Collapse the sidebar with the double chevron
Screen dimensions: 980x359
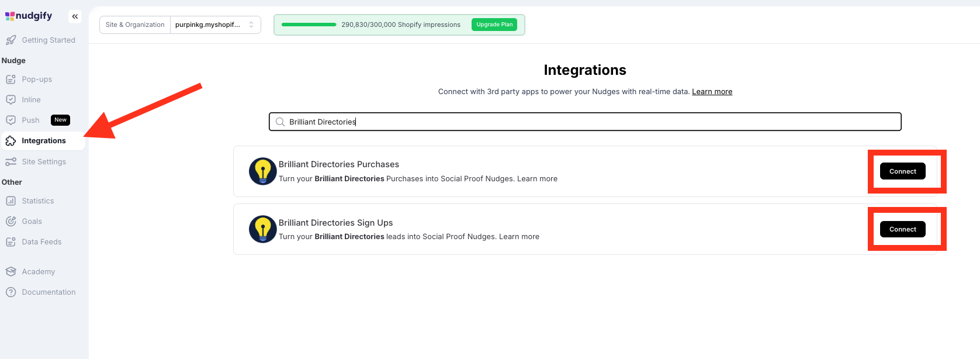[75, 16]
